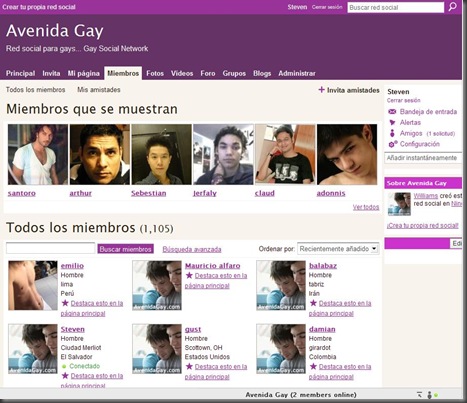This screenshot has height=403, width=467.
Task: Click the adonnis name link
Action: point(331,193)
